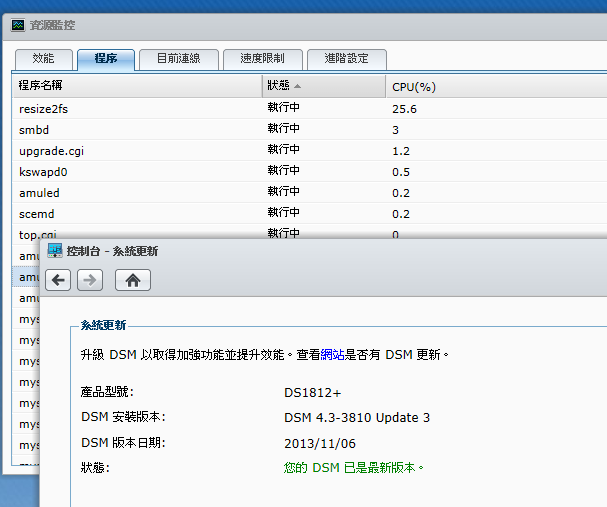Select the upgrade.cgi process row
This screenshot has height=507, width=607.
(x=310, y=151)
